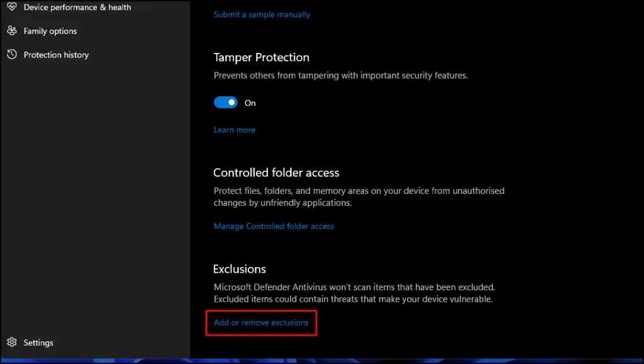This screenshot has height=364, width=644.
Task: Click the Device performance & health heart icon
Action: click(12, 6)
